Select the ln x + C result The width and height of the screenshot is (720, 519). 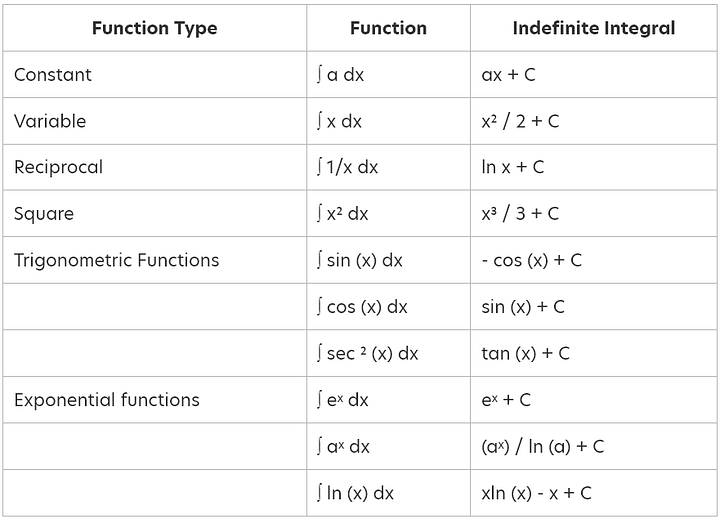click(x=513, y=167)
